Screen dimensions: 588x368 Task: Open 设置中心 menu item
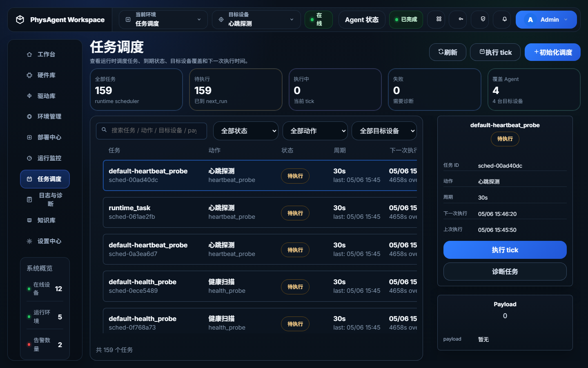[x=45, y=241]
